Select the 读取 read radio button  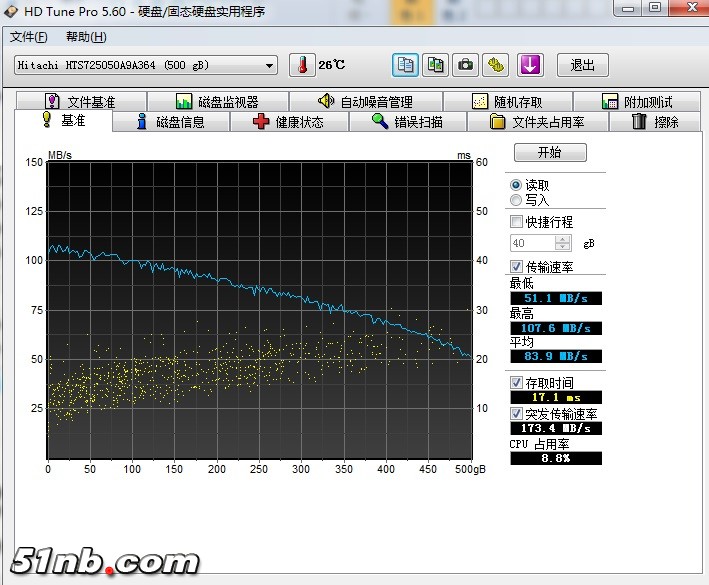[x=516, y=185]
